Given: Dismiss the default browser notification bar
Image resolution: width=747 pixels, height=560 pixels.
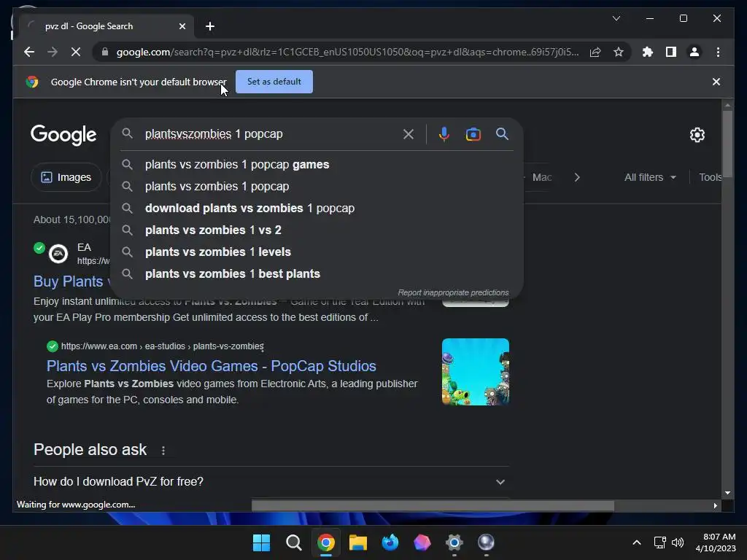Looking at the screenshot, I should [716, 82].
